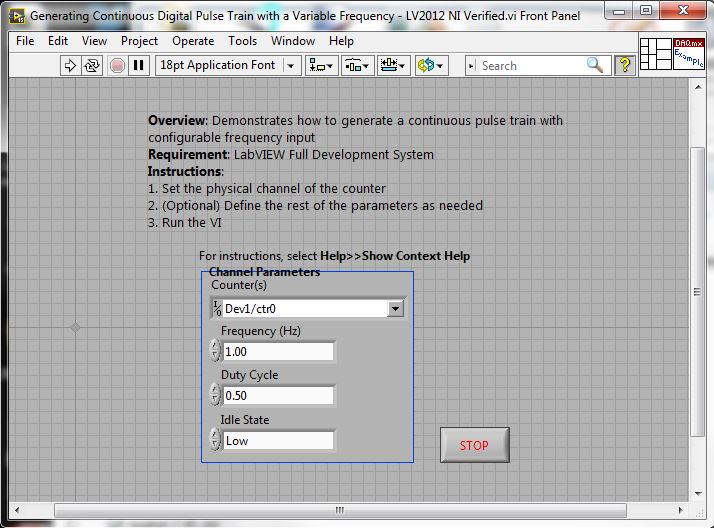Click 'Help>>Show Context Help' text
Viewport: 714px width, 528px height.
[x=395, y=256]
